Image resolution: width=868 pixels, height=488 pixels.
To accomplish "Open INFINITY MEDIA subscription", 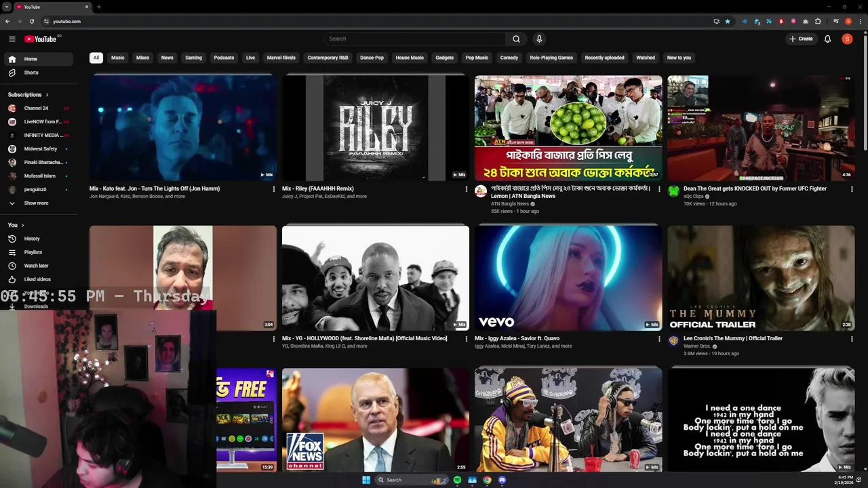I will 39,136.
